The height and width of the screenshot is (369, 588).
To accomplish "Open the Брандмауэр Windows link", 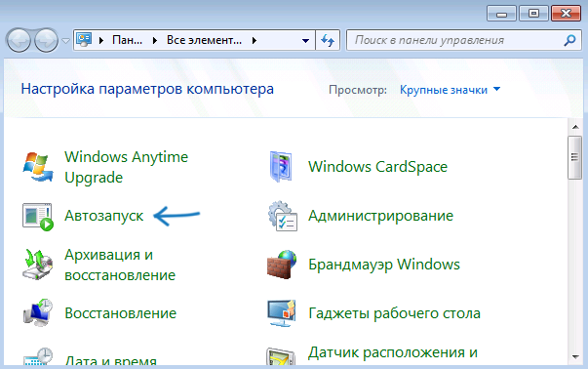I will [x=384, y=265].
